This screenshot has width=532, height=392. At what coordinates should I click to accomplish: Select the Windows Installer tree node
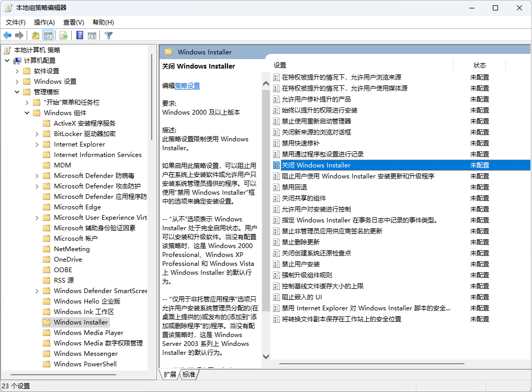pos(81,322)
